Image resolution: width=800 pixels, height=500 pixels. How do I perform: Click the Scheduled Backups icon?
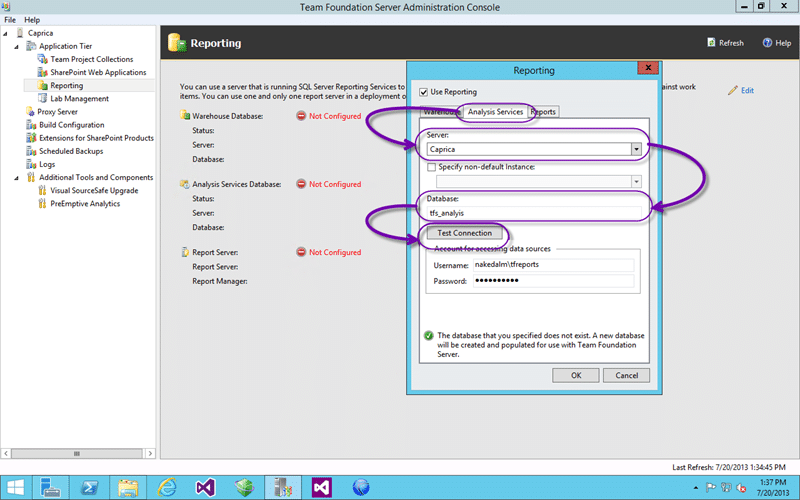click(x=31, y=151)
